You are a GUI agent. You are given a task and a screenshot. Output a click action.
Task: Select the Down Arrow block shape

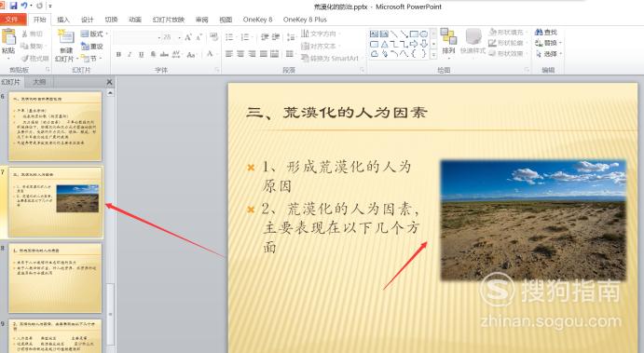click(424, 44)
